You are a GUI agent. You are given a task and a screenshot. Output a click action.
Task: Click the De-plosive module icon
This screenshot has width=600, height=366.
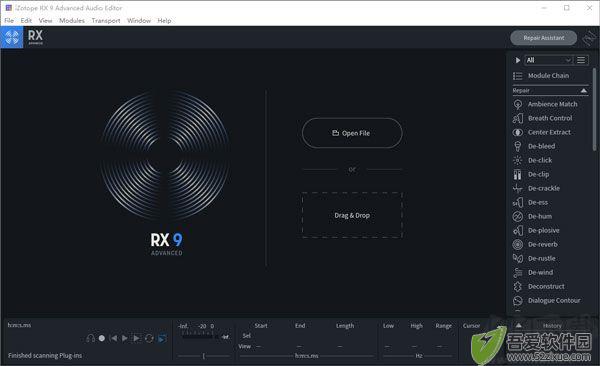[x=517, y=230]
